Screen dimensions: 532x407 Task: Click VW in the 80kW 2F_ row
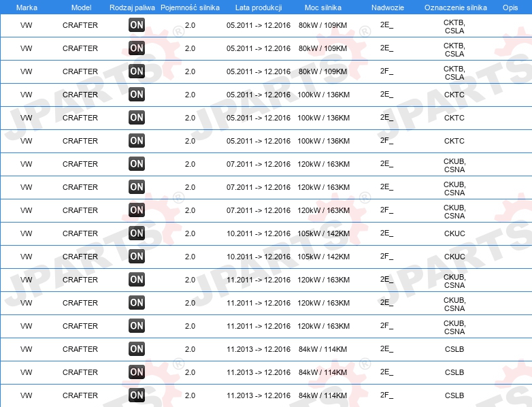[26, 71]
